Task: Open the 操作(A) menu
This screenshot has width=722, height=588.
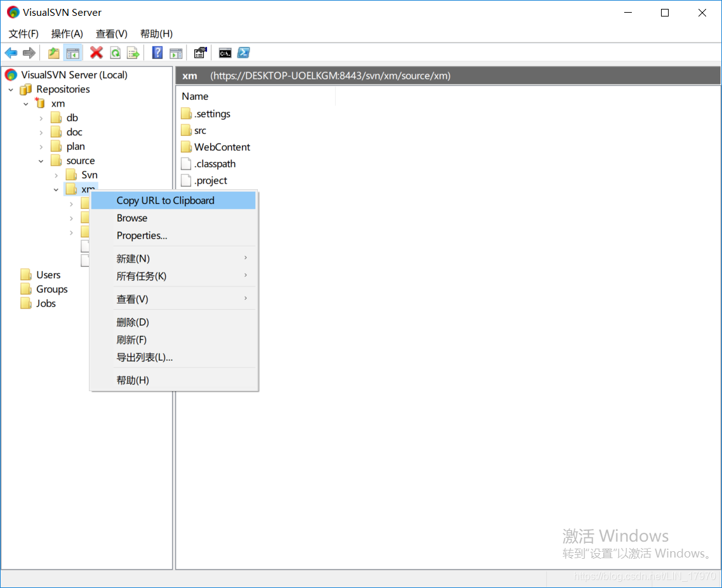Action: pos(67,34)
